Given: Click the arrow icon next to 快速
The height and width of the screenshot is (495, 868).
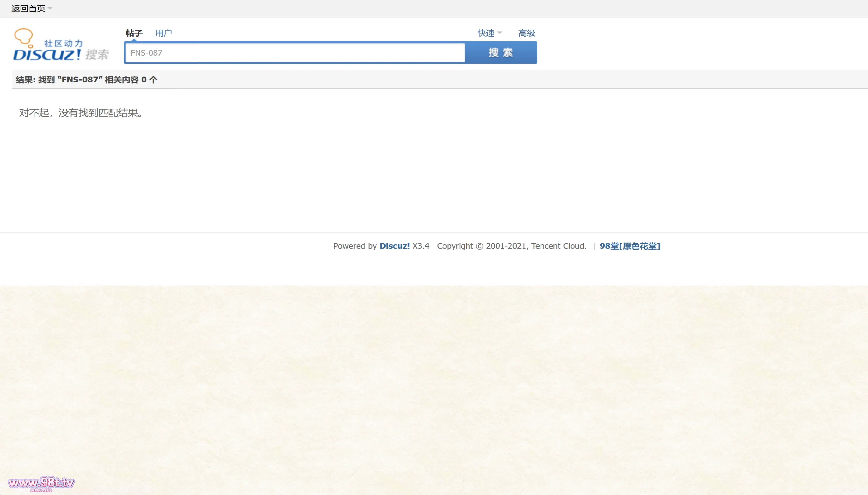Looking at the screenshot, I should 500,33.
